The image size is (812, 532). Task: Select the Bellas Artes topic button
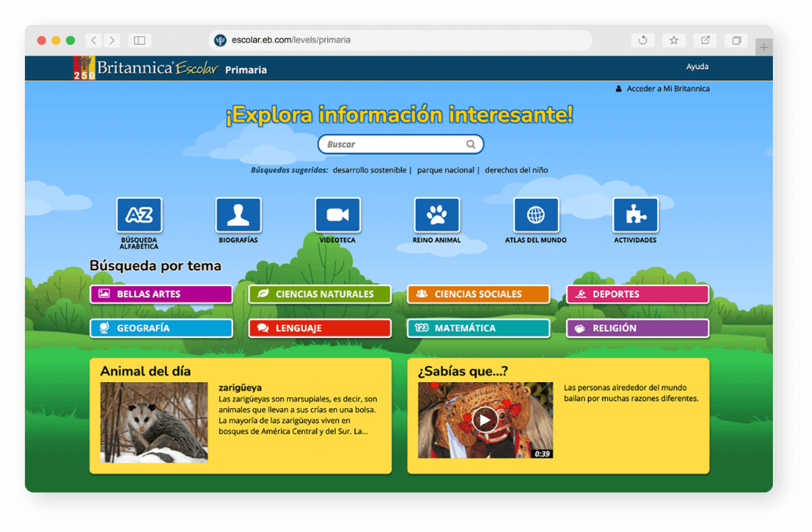(161, 294)
